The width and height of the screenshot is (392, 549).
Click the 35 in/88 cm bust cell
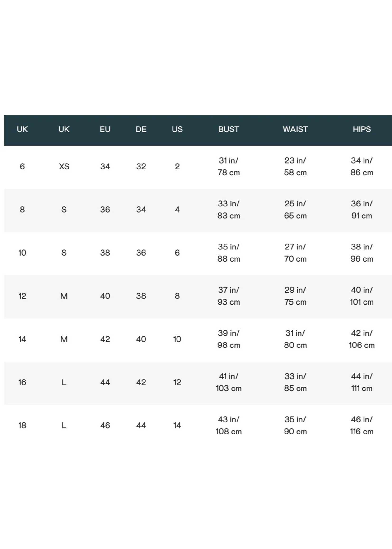(229, 253)
